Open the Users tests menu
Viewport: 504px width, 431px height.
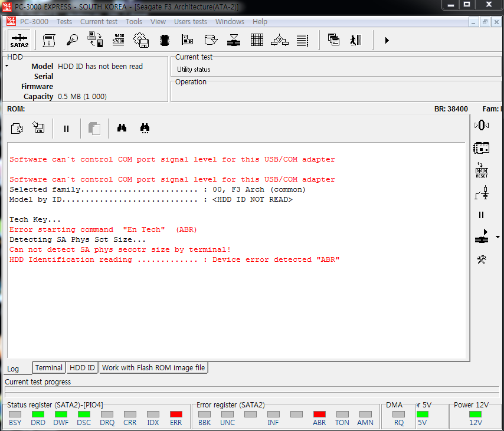pos(190,21)
